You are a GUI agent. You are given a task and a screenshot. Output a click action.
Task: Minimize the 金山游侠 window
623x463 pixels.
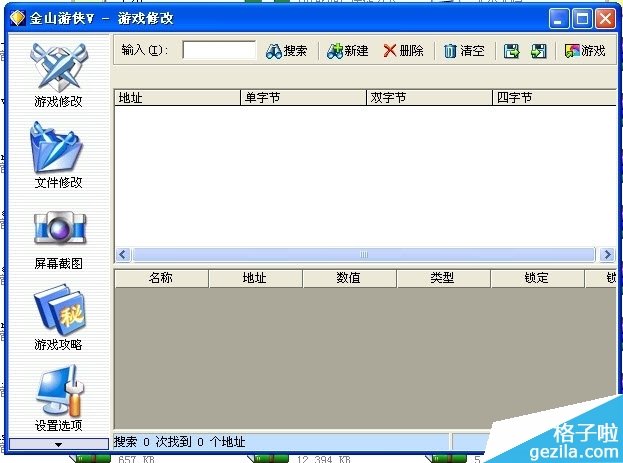(559, 18)
